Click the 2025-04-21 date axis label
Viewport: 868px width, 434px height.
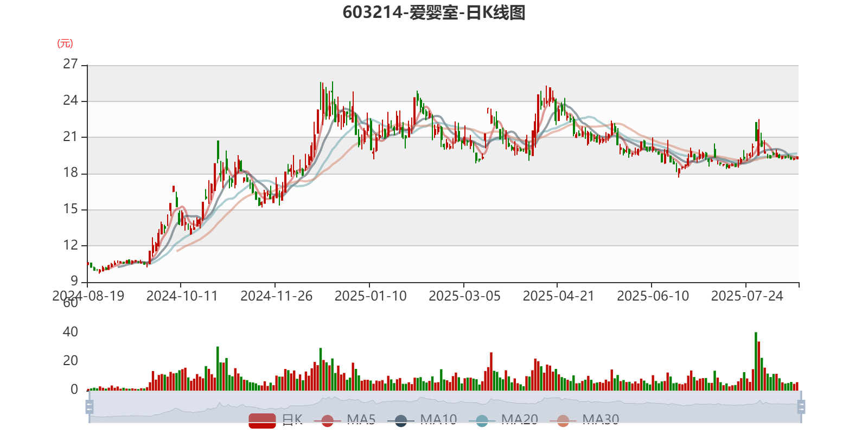(x=558, y=296)
